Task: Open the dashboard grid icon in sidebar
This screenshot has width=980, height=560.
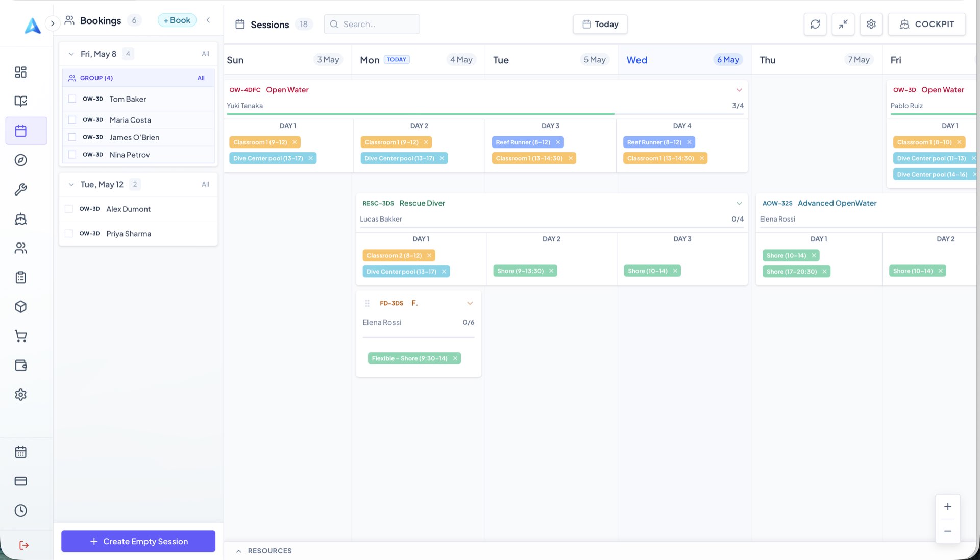Action: (20, 72)
